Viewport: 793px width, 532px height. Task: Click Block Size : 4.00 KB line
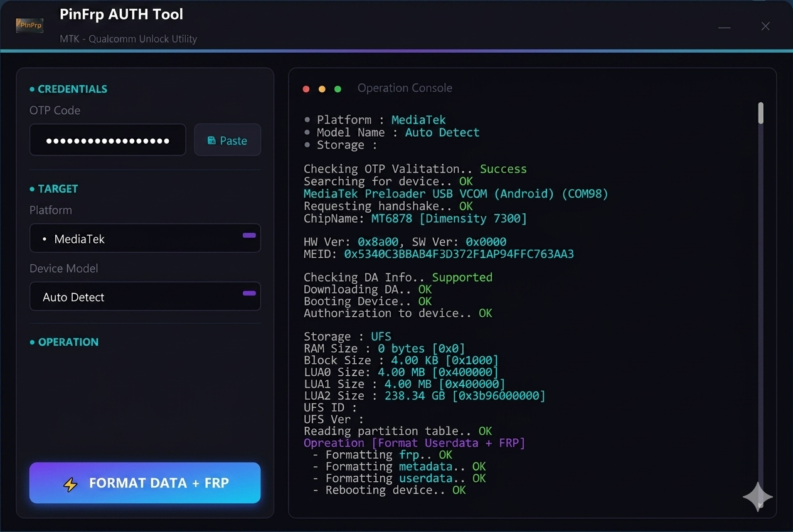pos(402,361)
